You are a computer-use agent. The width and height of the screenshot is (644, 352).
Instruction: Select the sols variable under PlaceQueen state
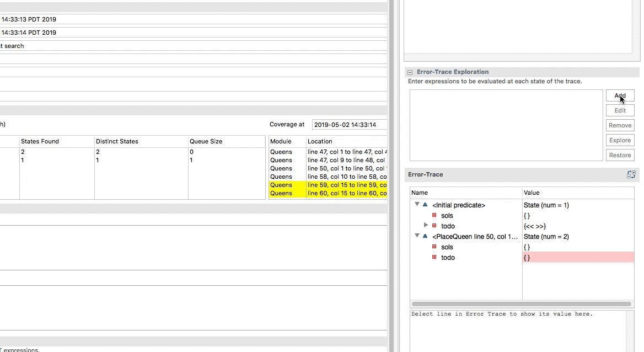(447, 247)
